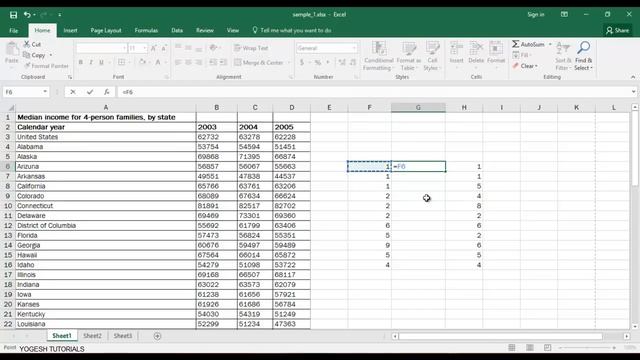Click the Tell me what you want box
Image resolution: width=640 pixels, height=360 pixels.
291,30
